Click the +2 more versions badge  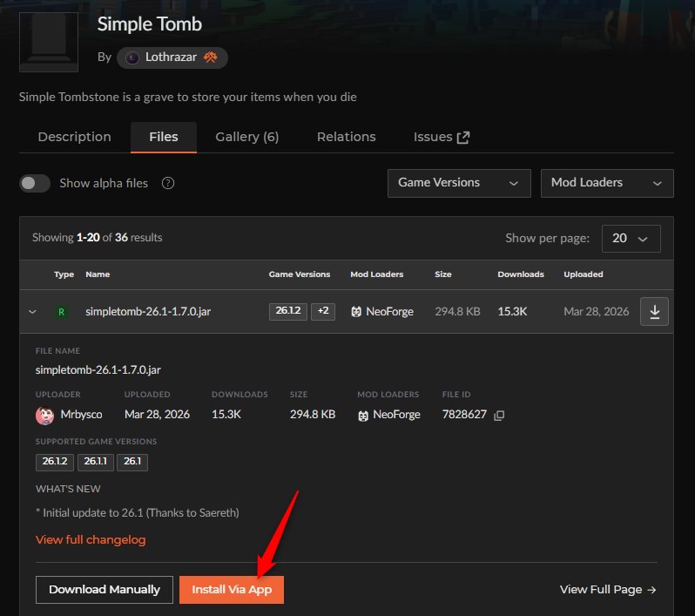pyautogui.click(x=323, y=311)
